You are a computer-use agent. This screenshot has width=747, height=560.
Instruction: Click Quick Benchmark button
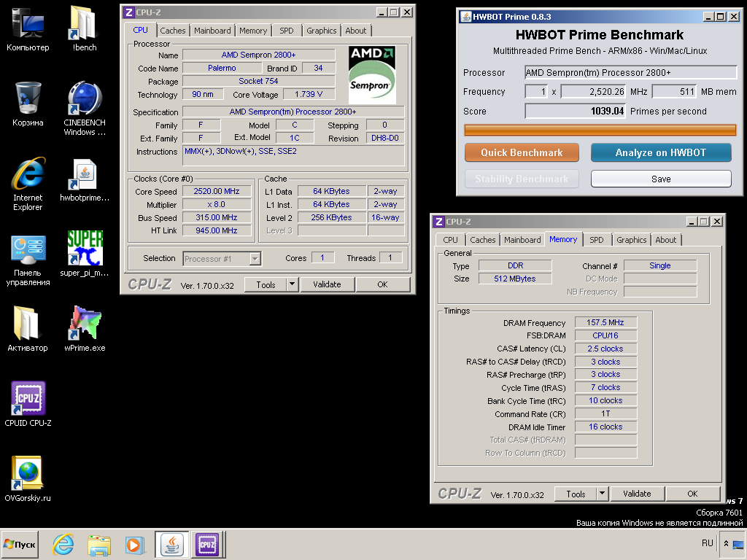(522, 152)
